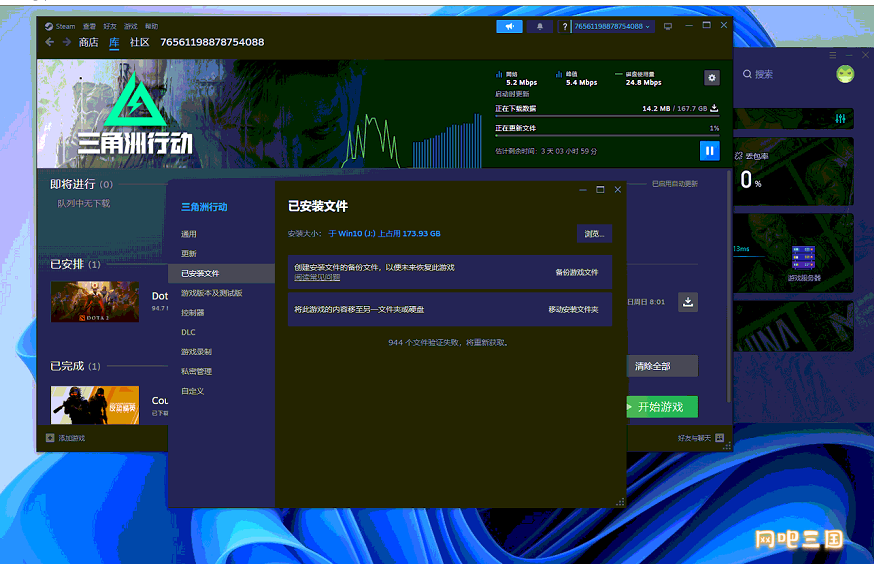This screenshot has width=874, height=564.
Task: Click install location link 于 Win10 (J:)
Action: (384, 234)
